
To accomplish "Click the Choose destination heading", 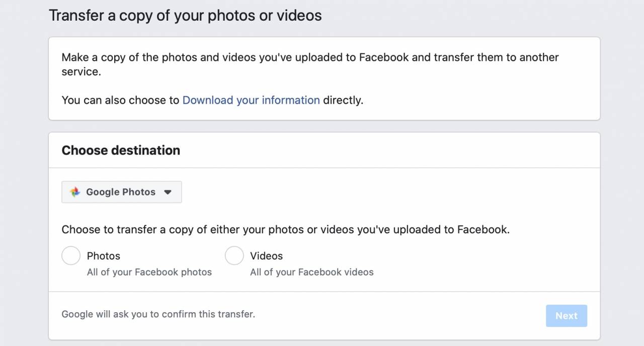I will (121, 150).
